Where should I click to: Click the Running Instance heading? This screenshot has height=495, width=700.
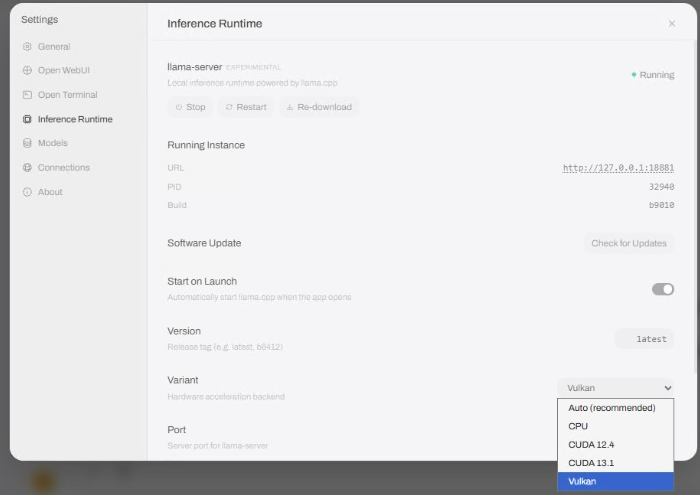click(x=206, y=145)
